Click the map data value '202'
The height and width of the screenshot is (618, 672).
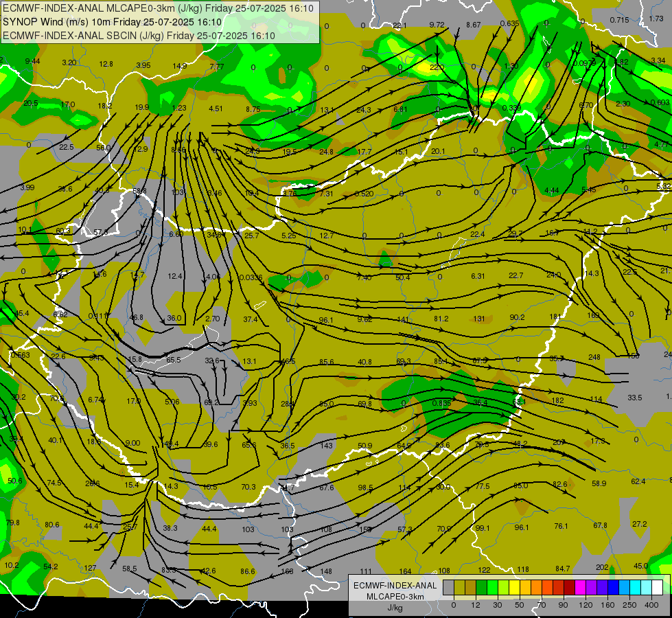pyautogui.click(x=602, y=567)
